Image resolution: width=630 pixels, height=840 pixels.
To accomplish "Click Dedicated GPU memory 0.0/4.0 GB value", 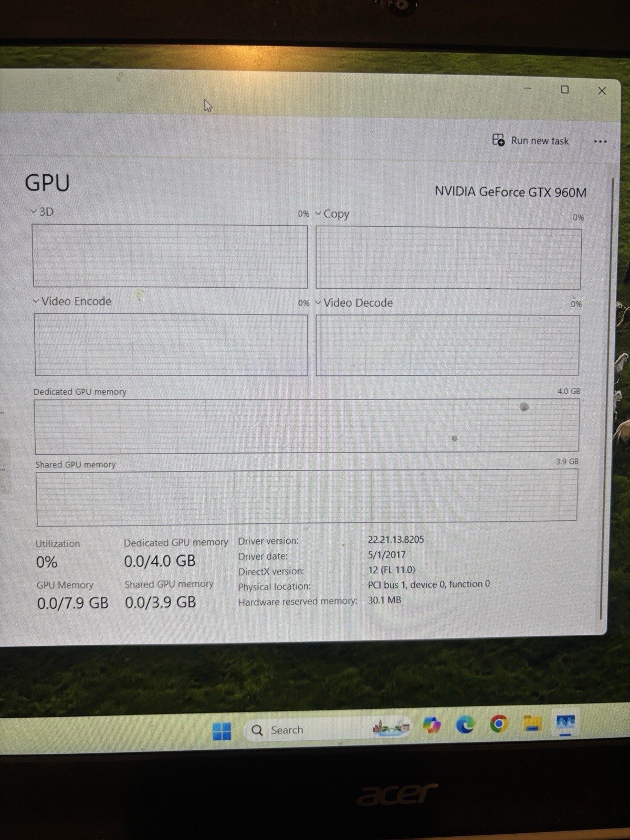I will coord(160,561).
